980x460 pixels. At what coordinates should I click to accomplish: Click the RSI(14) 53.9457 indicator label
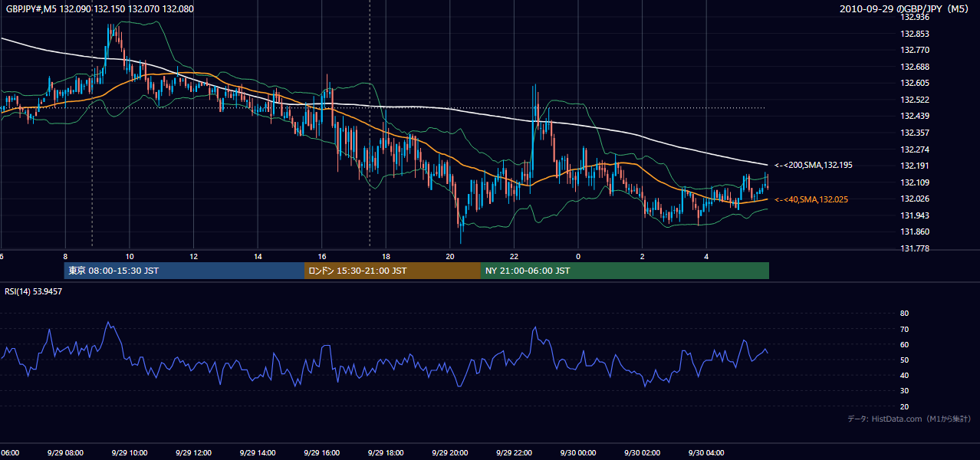[x=34, y=291]
